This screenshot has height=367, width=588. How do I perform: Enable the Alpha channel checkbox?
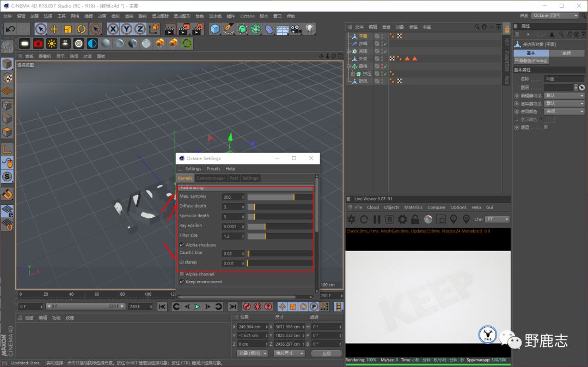point(182,274)
